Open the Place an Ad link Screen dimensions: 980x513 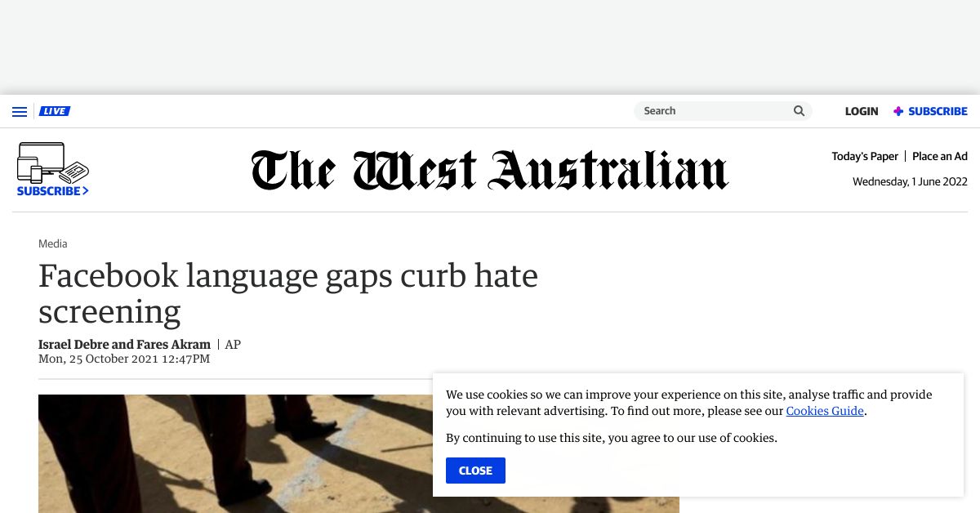click(x=940, y=156)
